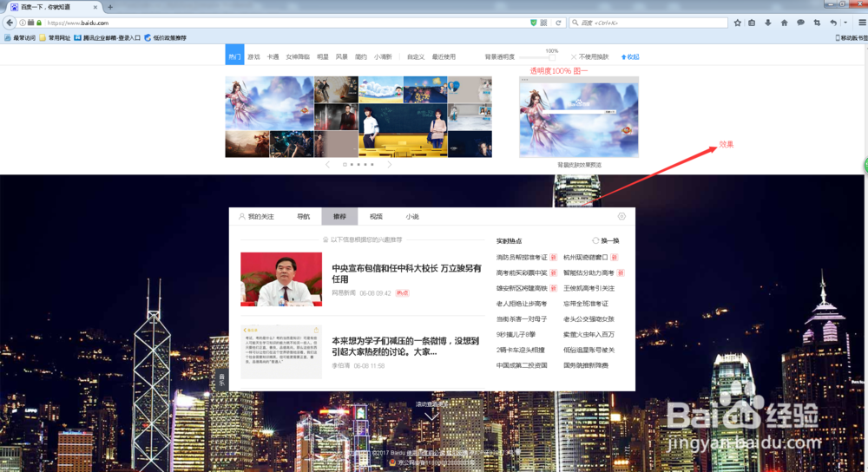Select the 热门 skin category tab
This screenshot has width=868, height=472.
pos(234,56)
